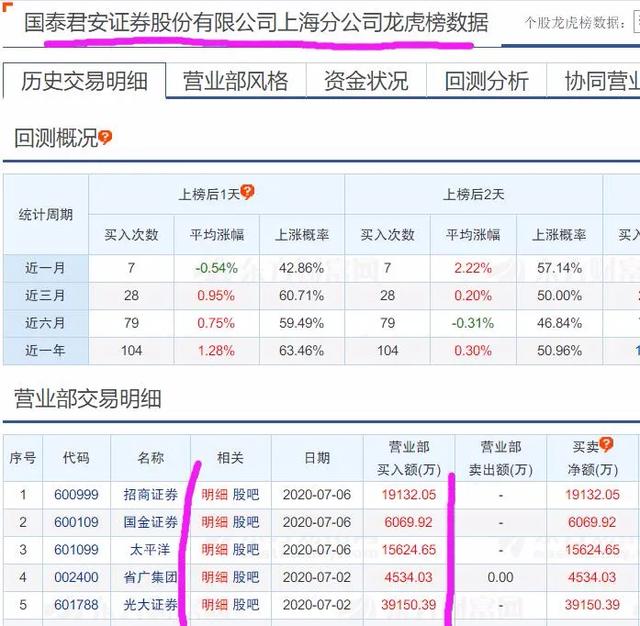Open stock code 601788 link
Image resolution: width=640 pixels, height=626 pixels.
pos(76,604)
